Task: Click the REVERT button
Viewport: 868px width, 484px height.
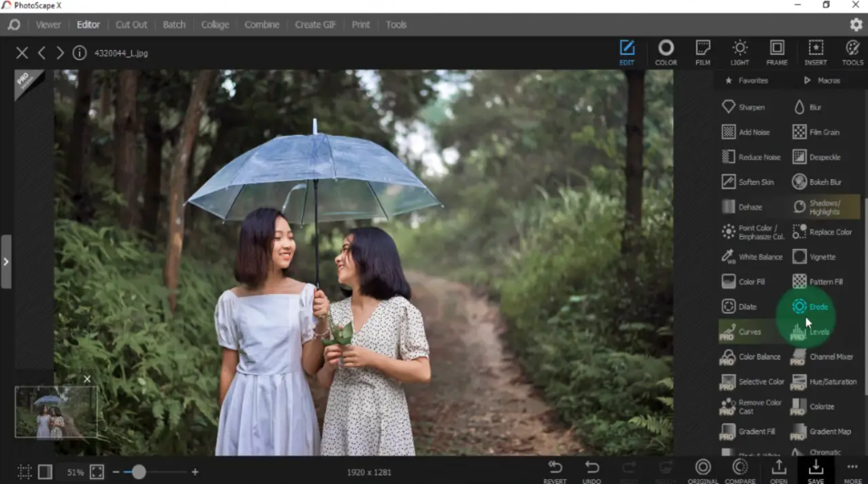Action: (554, 472)
